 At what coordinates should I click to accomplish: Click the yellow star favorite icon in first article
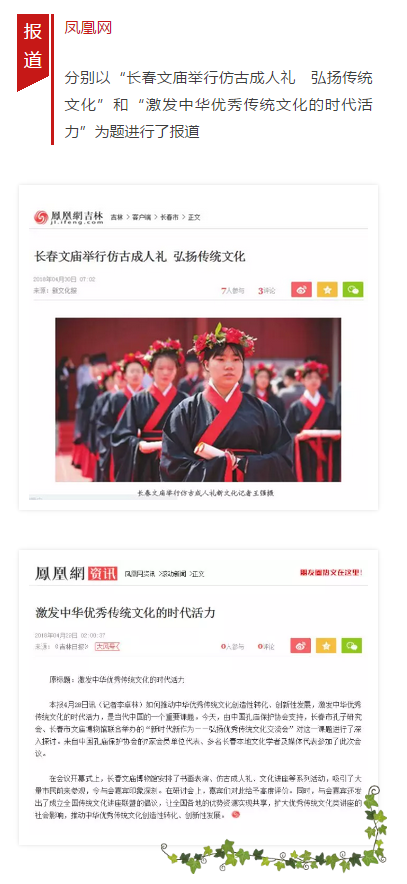(327, 290)
